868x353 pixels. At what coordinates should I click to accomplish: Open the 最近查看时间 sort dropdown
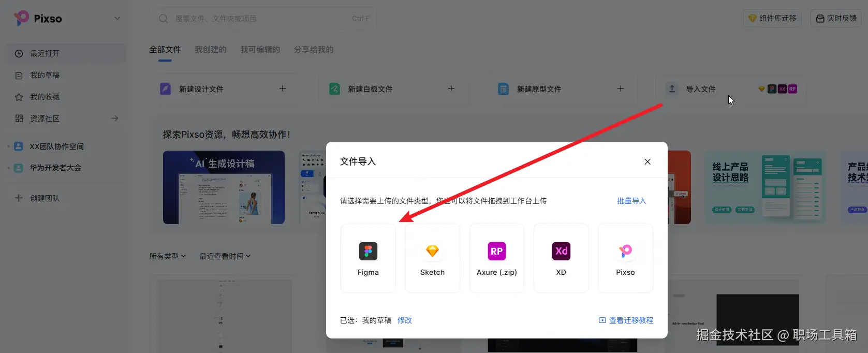coord(225,256)
